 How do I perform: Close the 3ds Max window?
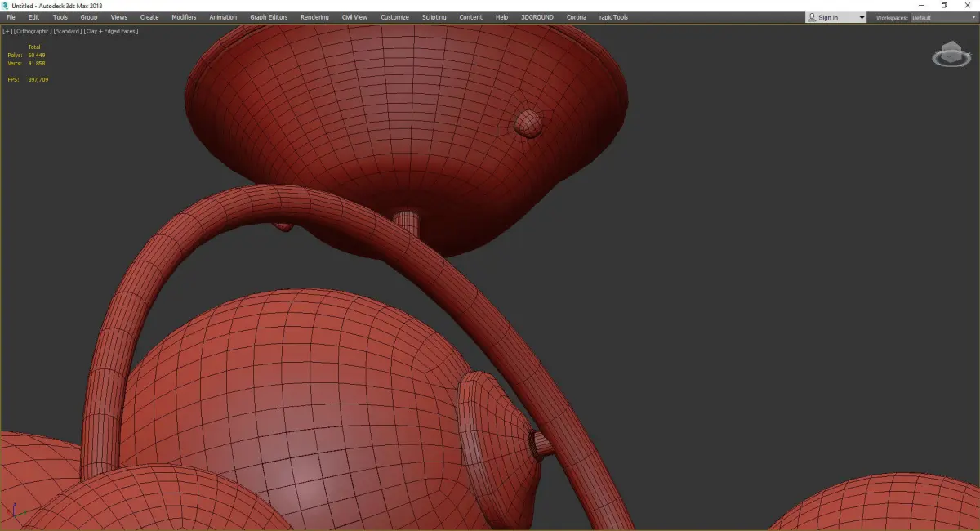pyautogui.click(x=968, y=5)
